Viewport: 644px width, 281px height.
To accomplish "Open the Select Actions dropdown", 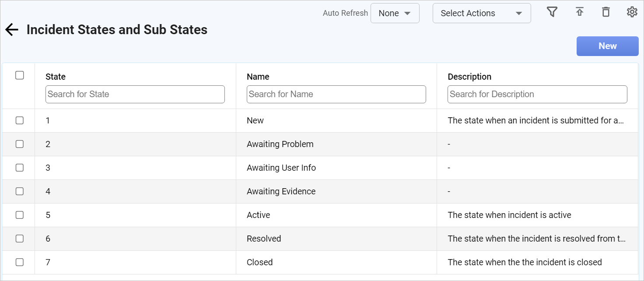I will click(x=481, y=13).
